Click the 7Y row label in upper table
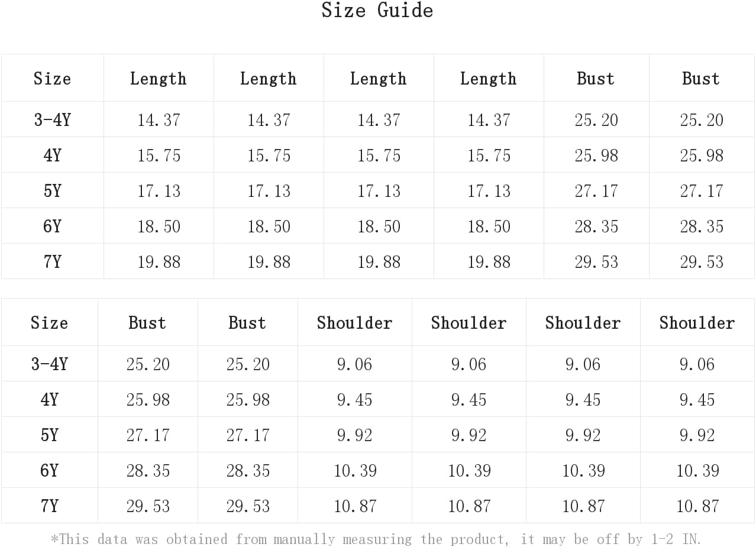756x547 pixels. point(52,262)
